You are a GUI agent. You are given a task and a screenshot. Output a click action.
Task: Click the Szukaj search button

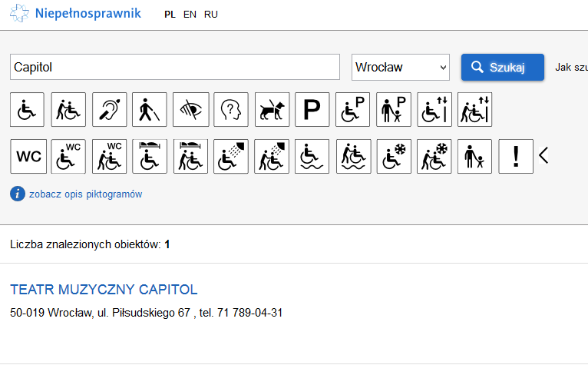tap(503, 67)
